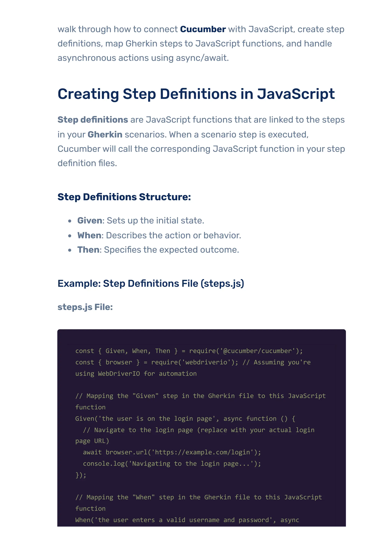Click the Given('the user is on the login page' line
This screenshot has height=555, width=392.
[185, 418]
